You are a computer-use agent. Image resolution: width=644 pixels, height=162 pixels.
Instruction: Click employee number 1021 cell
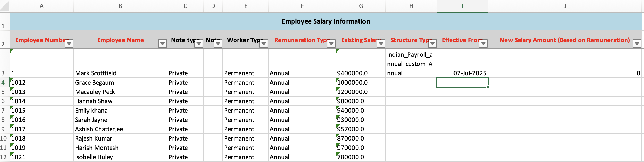click(x=42, y=157)
